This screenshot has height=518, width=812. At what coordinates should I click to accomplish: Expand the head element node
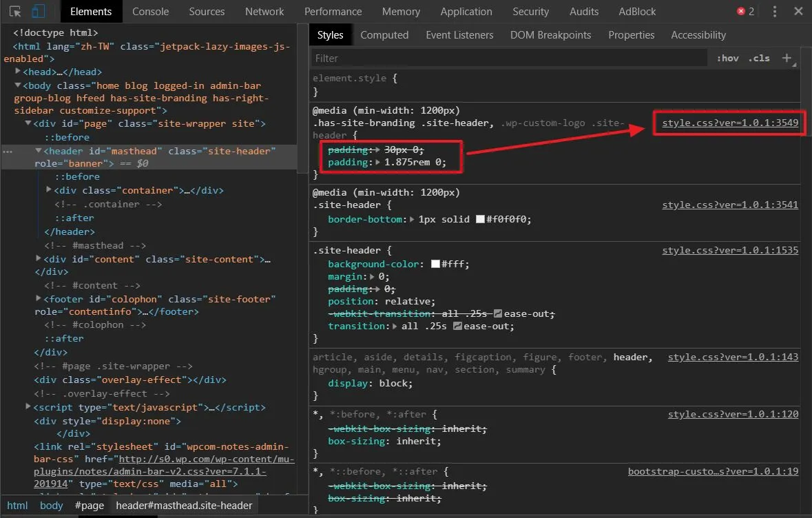click(18, 71)
